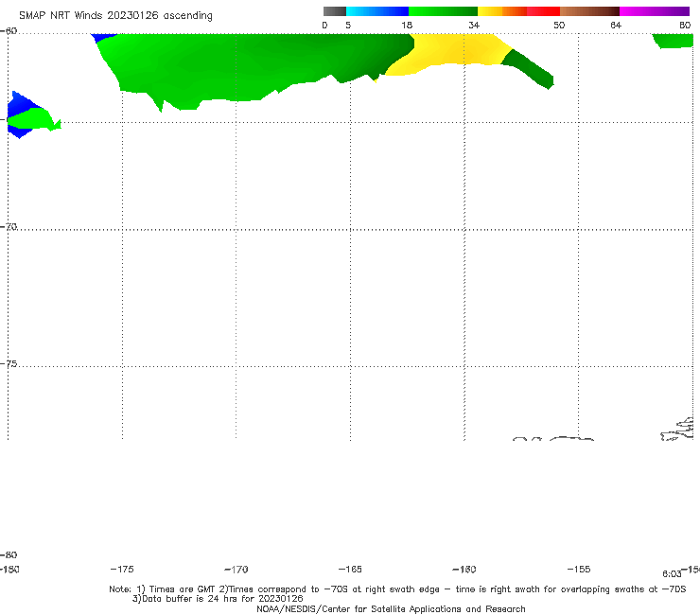Click the brown segment of the wind scale
This screenshot has height=615, width=700.
(589, 11)
